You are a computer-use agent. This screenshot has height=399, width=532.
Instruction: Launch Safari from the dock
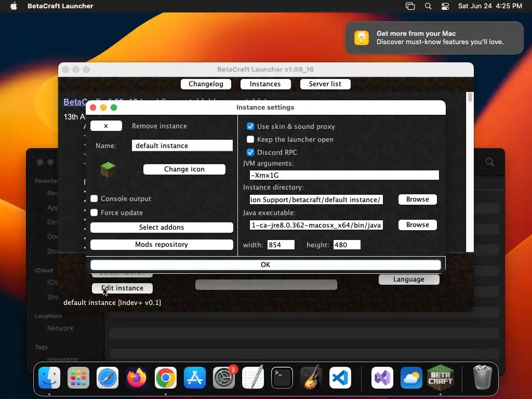point(108,377)
